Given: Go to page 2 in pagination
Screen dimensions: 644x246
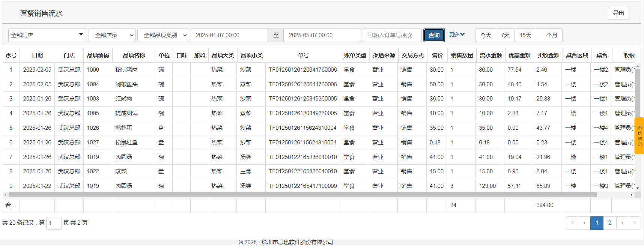Looking at the screenshot, I should point(610,223).
